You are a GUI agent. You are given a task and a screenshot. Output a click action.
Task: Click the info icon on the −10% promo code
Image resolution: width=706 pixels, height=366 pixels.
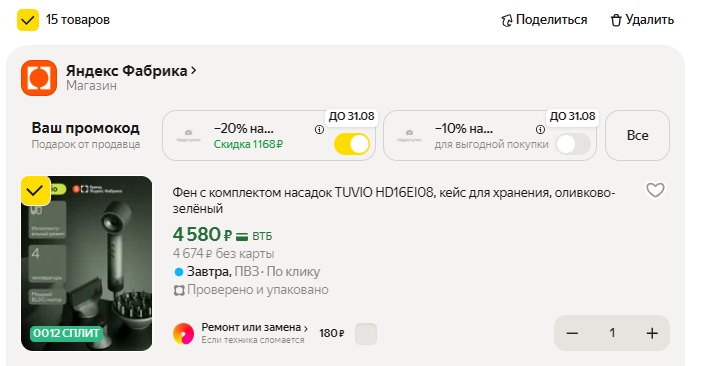pos(540,130)
